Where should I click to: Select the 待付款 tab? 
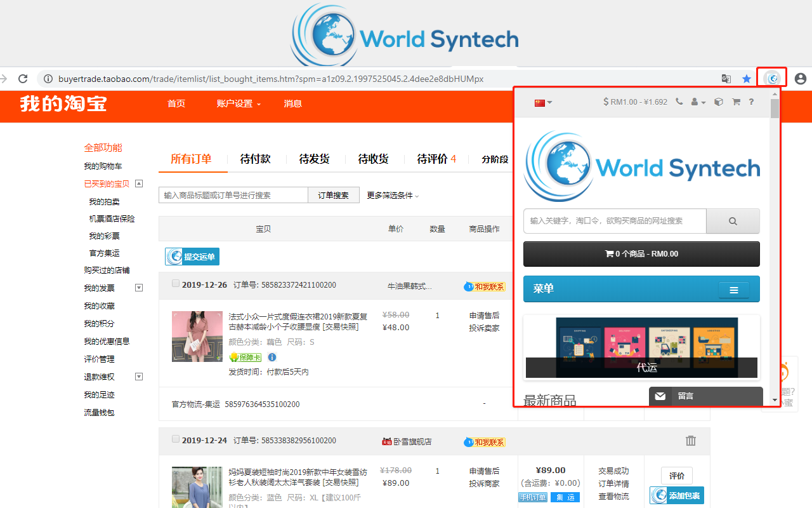tap(256, 159)
